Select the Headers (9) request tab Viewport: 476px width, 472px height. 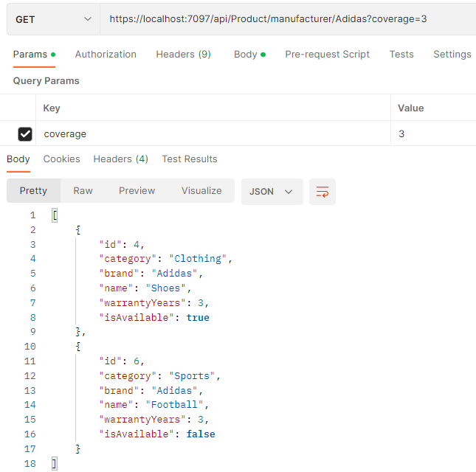(x=183, y=55)
